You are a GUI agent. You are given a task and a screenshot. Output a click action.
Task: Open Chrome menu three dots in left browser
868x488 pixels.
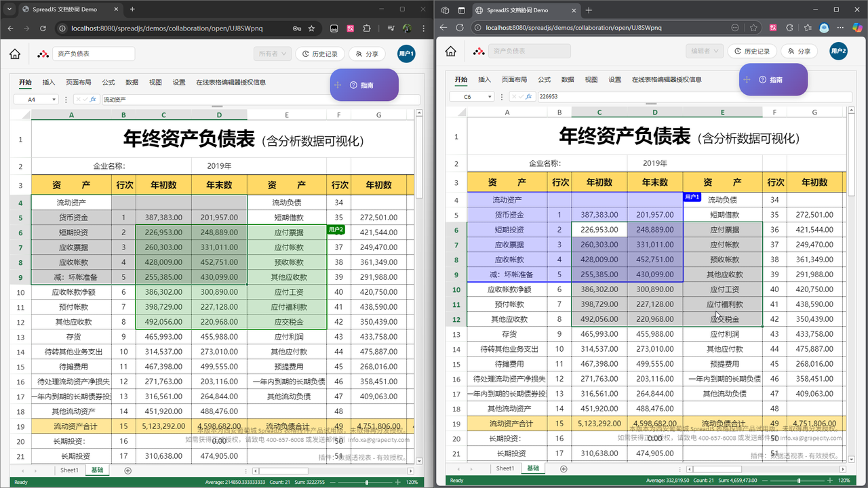click(x=422, y=28)
